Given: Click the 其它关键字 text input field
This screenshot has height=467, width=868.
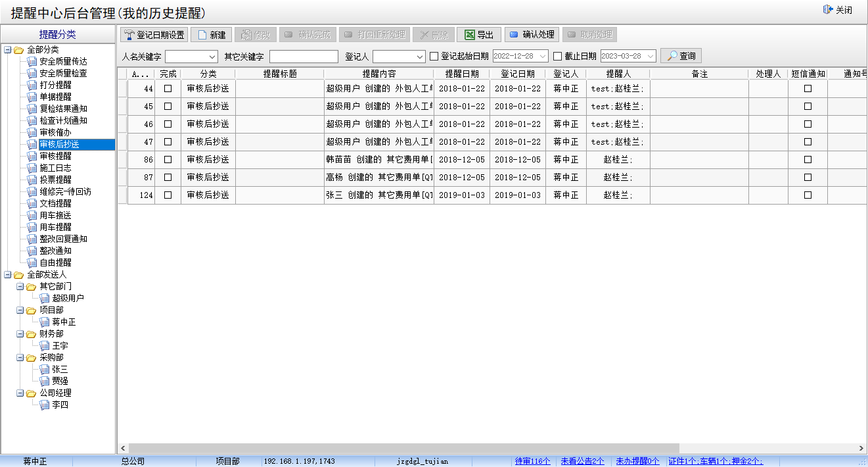Looking at the screenshot, I should (303, 57).
